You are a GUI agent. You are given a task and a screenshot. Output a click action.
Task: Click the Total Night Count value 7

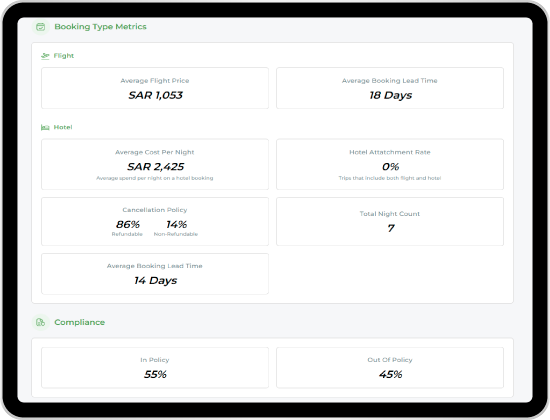tap(391, 228)
